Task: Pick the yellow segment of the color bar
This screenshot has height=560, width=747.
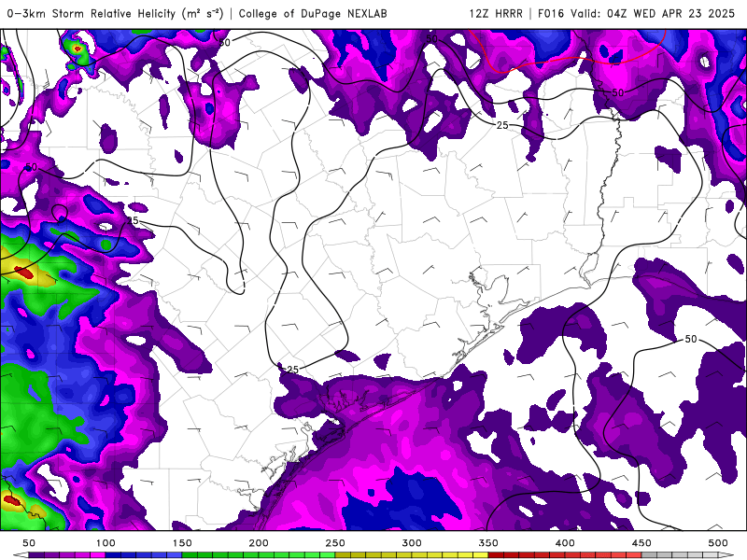Action: 412,555
